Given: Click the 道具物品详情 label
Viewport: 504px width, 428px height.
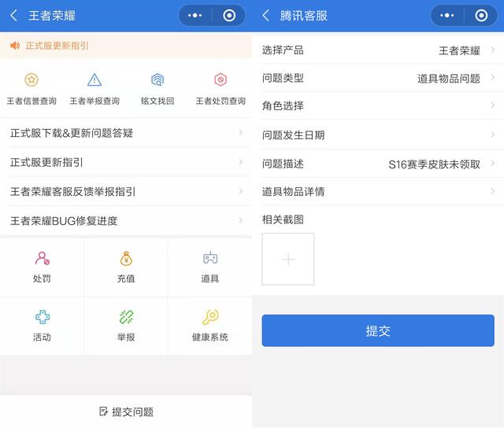Looking at the screenshot, I should 293,192.
